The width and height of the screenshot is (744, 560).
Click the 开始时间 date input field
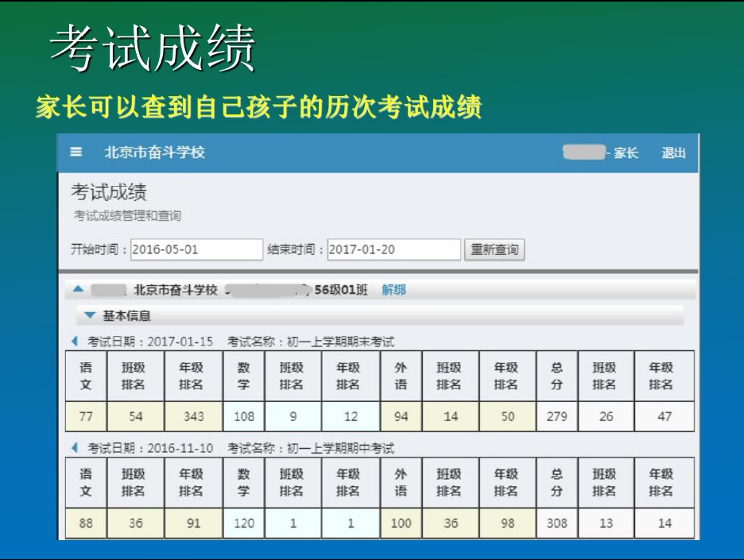(x=196, y=249)
